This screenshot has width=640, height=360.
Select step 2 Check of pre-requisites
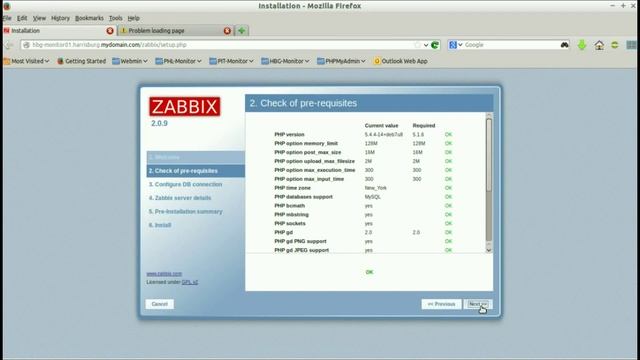tap(196, 171)
